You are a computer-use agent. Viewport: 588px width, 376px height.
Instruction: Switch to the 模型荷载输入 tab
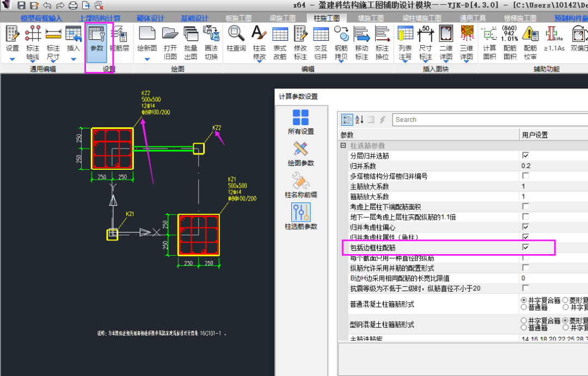point(41,19)
